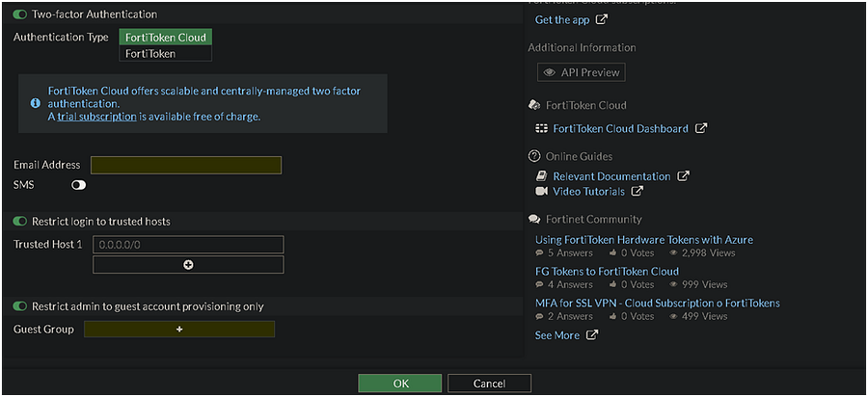Image resolution: width=868 pixels, height=397 pixels.
Task: Open FG Tokens to FortiToken Cloud post
Action: point(607,272)
